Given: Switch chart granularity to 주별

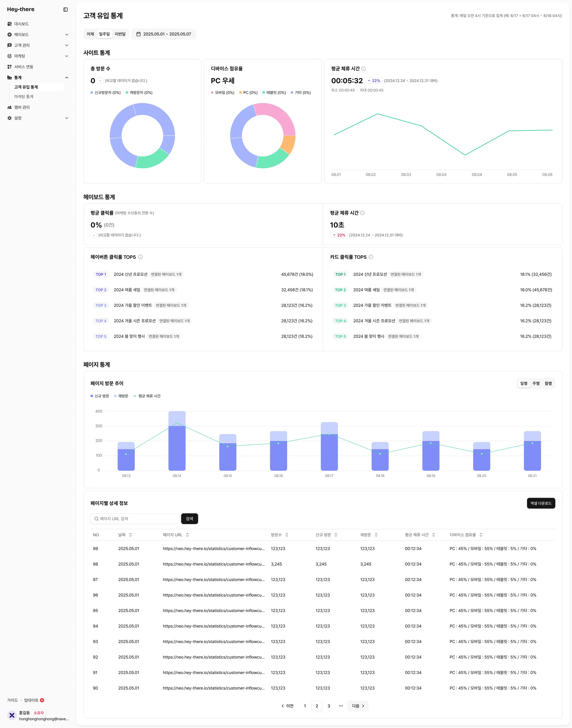Looking at the screenshot, I should coord(536,383).
